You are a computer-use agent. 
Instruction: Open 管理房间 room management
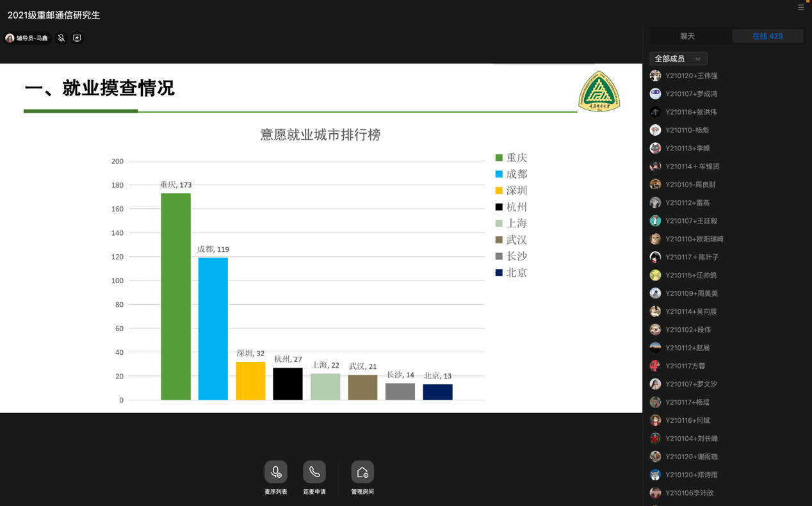[362, 473]
